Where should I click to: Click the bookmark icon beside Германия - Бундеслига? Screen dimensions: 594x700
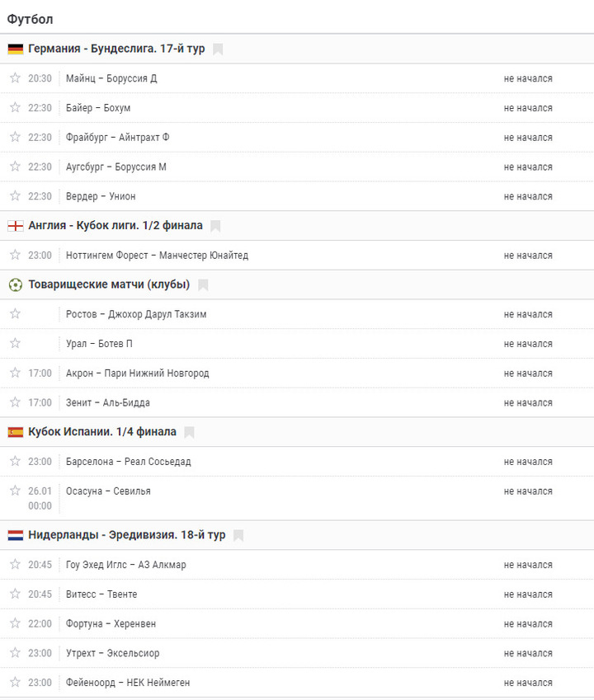218,49
